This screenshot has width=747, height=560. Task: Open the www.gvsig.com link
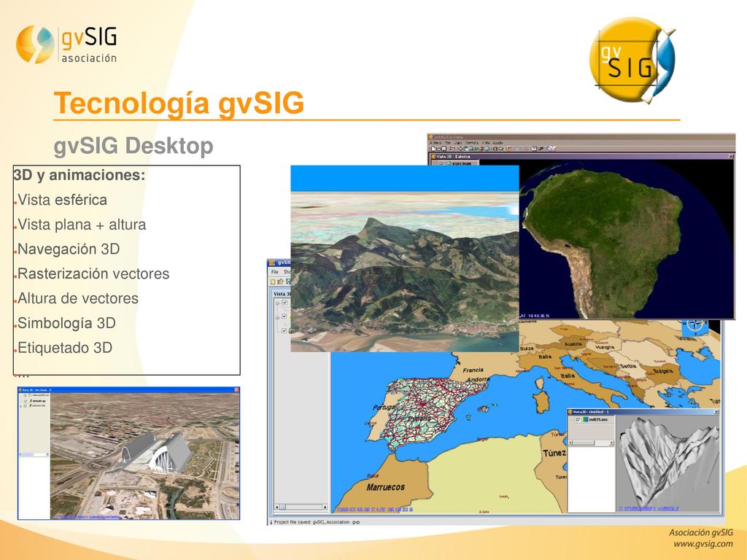[x=703, y=544]
